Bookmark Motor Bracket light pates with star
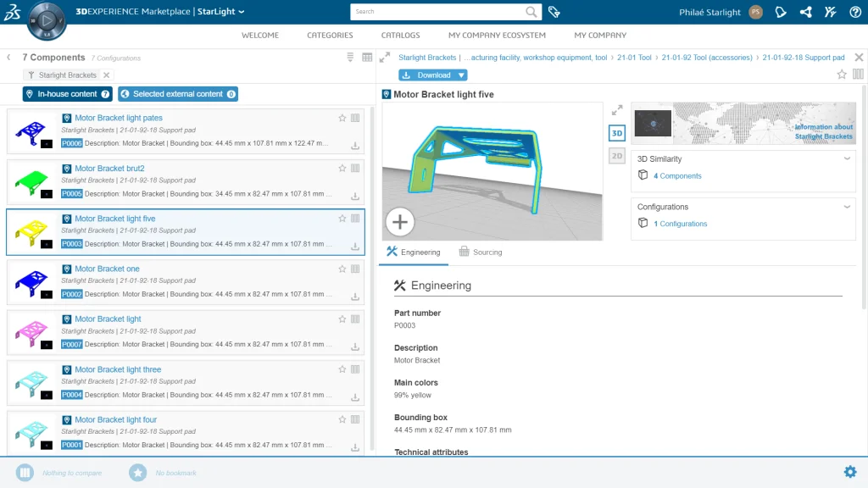Image resolution: width=868 pixels, height=488 pixels. (342, 118)
